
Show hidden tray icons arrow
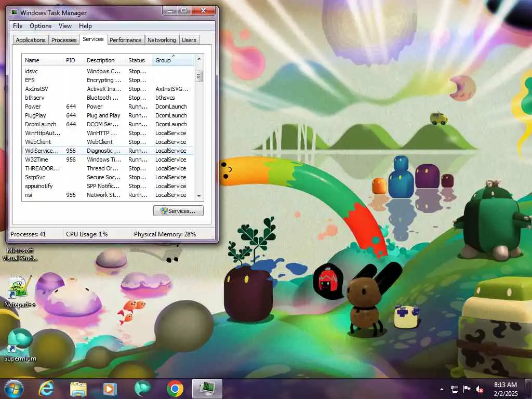click(442, 389)
